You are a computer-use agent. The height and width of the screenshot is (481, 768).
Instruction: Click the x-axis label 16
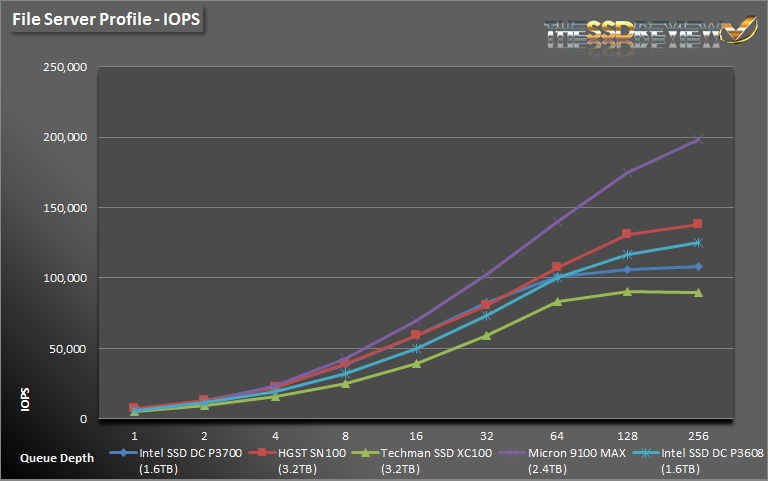coord(416,436)
